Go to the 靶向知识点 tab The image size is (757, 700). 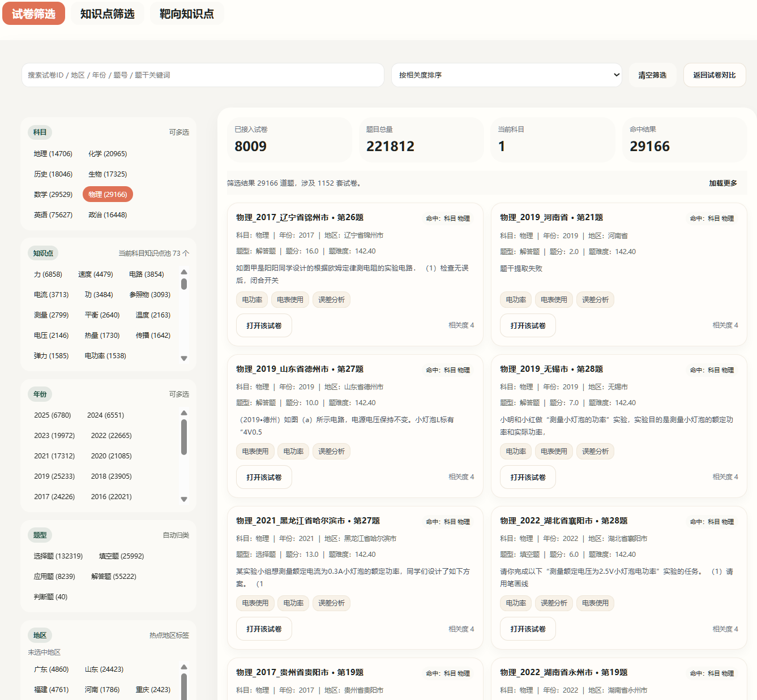(187, 14)
